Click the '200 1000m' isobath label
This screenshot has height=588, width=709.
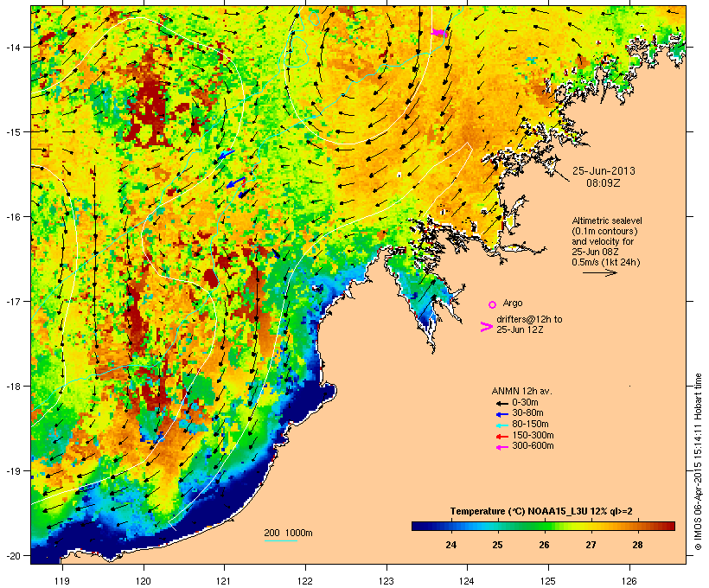(x=288, y=533)
